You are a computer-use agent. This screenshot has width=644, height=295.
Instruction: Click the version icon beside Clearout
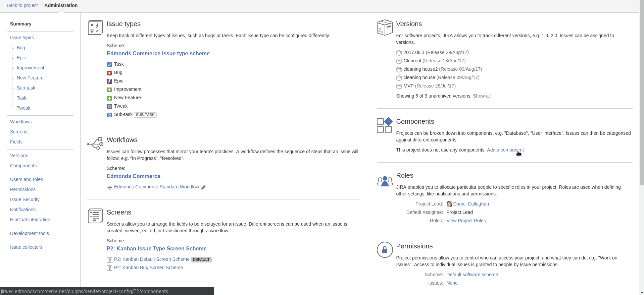[399, 61]
